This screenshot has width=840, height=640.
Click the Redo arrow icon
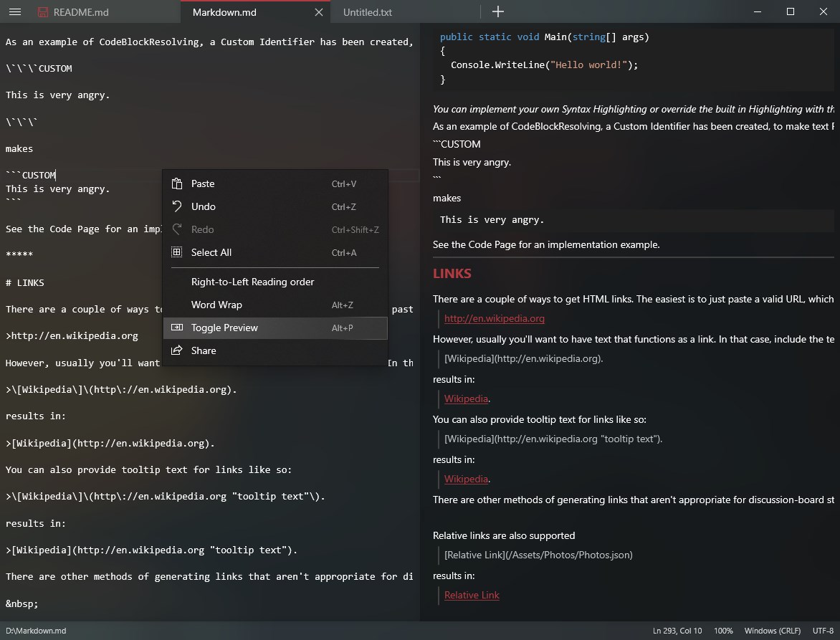tap(176, 229)
